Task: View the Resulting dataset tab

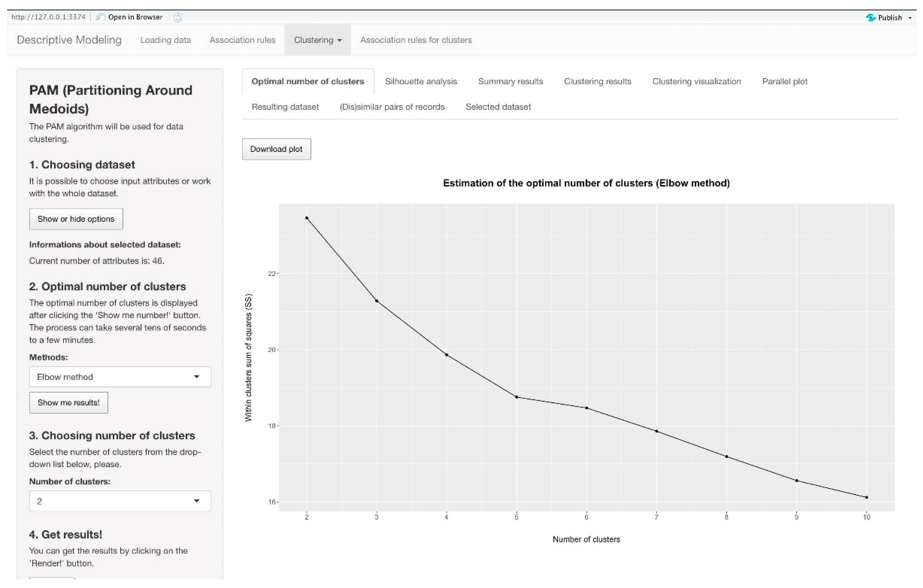Action: tap(285, 107)
